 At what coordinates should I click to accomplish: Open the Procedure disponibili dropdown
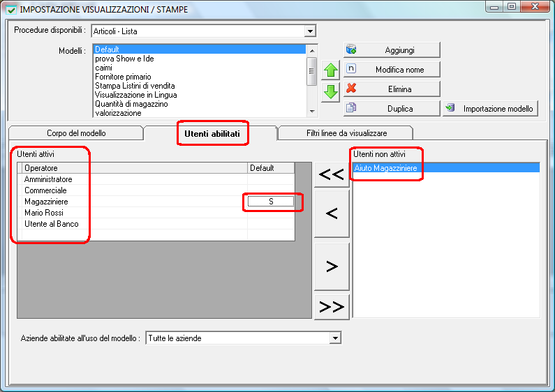pyautogui.click(x=310, y=31)
